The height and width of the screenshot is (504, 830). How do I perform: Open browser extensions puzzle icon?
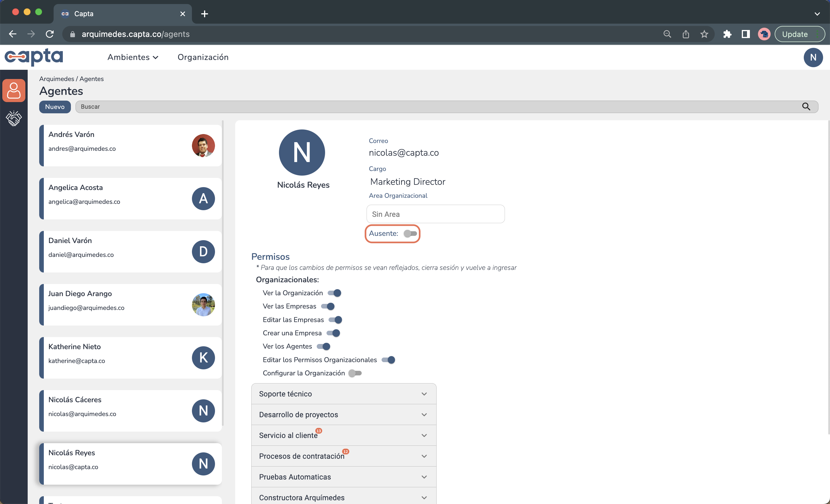[727, 34]
